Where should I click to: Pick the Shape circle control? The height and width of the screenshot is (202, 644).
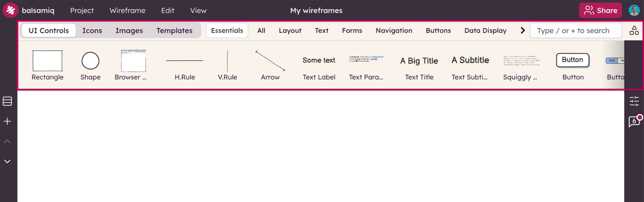coord(90,65)
